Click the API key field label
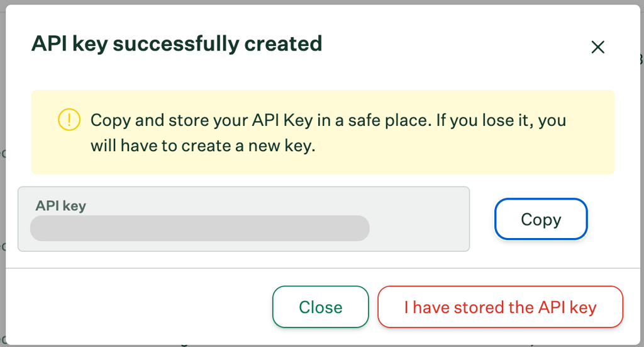 click(x=61, y=205)
